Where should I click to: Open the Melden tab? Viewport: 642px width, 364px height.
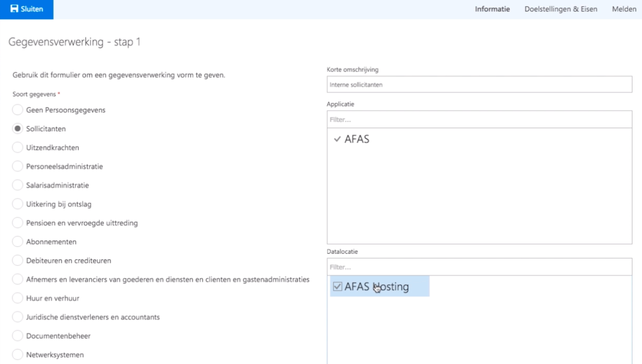624,9
